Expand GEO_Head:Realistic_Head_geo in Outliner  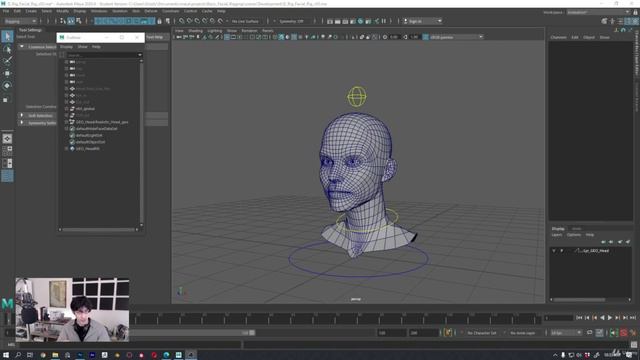(x=66, y=122)
